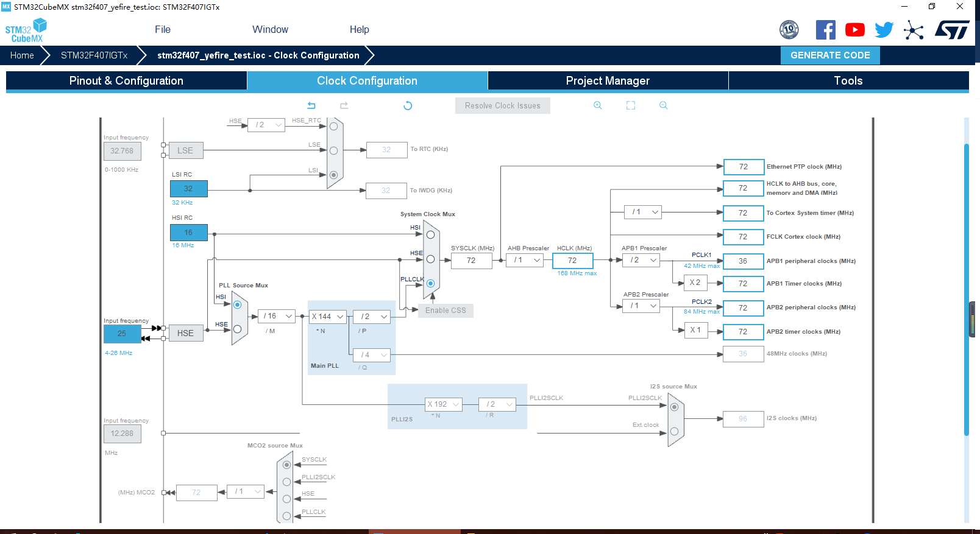The image size is (980, 534).
Task: Click the refresh clock diagram icon
Action: 408,105
